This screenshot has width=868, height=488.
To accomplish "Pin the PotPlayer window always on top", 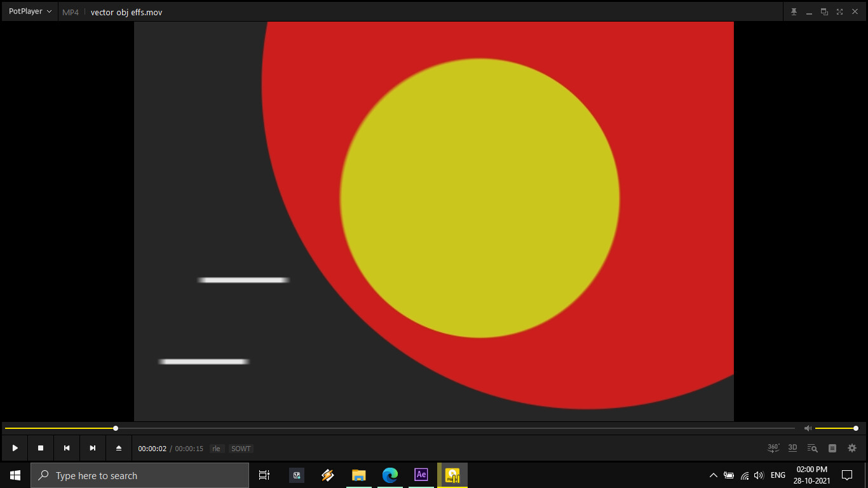I will [x=793, y=11].
